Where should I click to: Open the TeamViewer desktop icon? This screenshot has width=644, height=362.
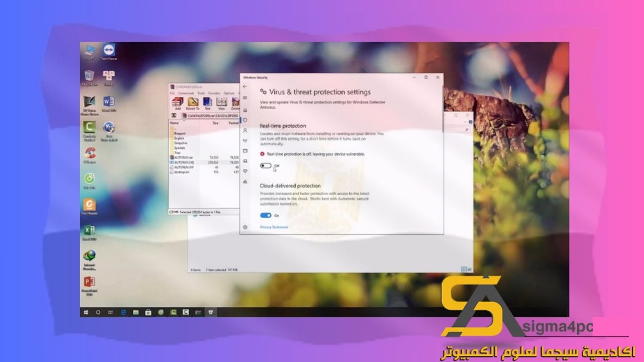coord(109,52)
